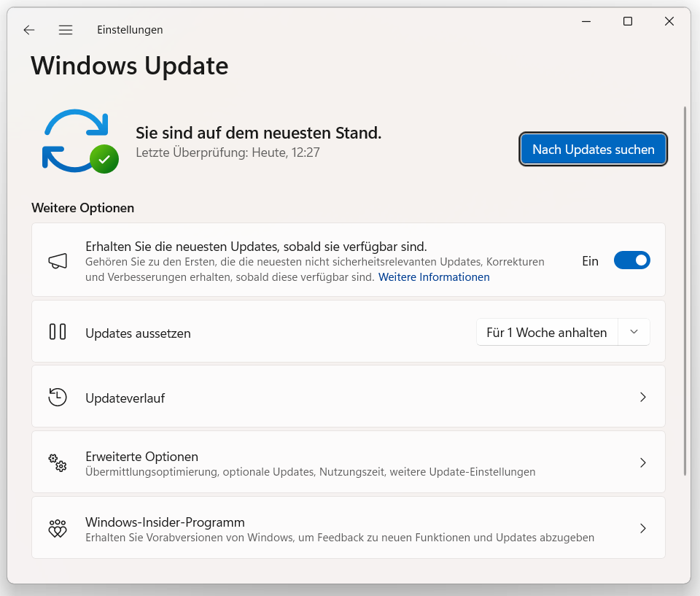The image size is (700, 596).
Task: Open Windows-Insider-Programm via right chevron
Action: point(643,529)
